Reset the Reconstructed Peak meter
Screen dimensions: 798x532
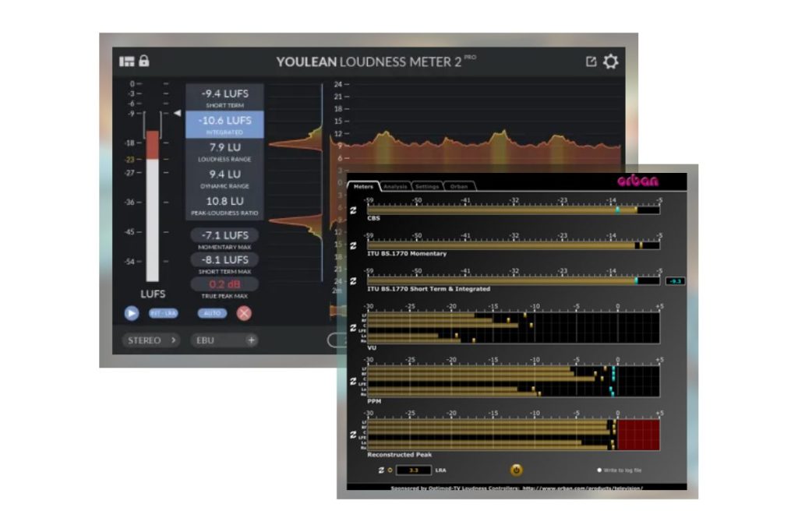click(x=353, y=435)
